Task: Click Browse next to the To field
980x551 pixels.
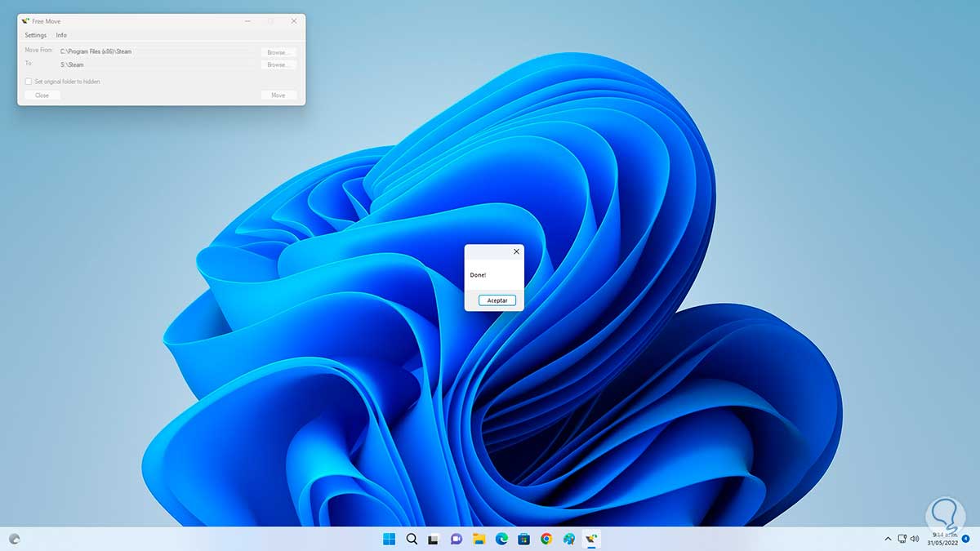Action: (x=278, y=64)
